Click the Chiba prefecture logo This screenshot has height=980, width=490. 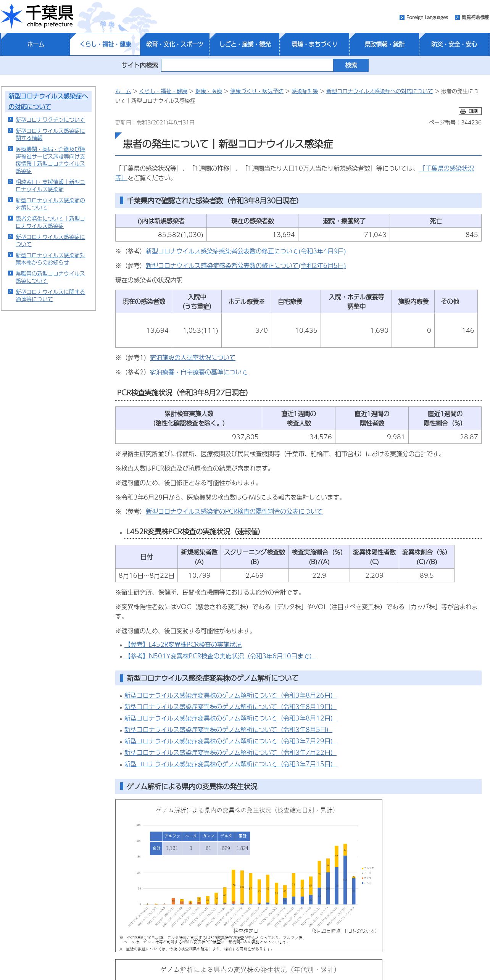click(37, 16)
